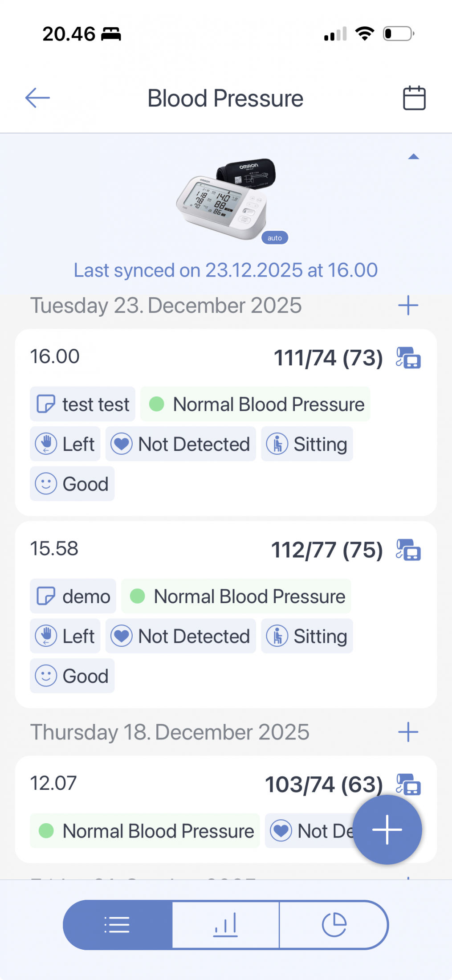Tap the Good mood tag at 16.00

tap(72, 484)
